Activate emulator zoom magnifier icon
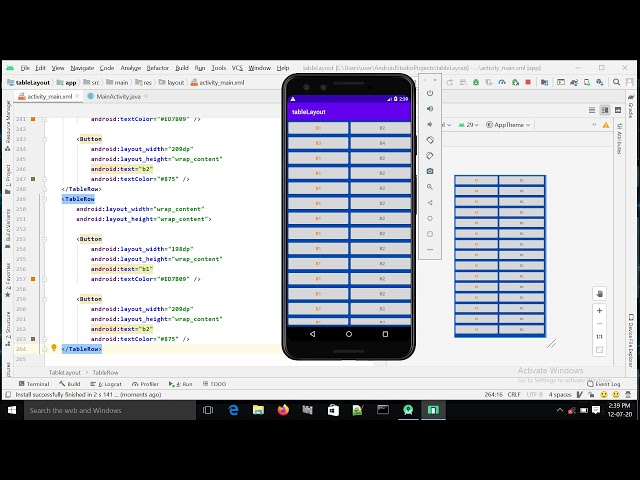 click(x=430, y=187)
